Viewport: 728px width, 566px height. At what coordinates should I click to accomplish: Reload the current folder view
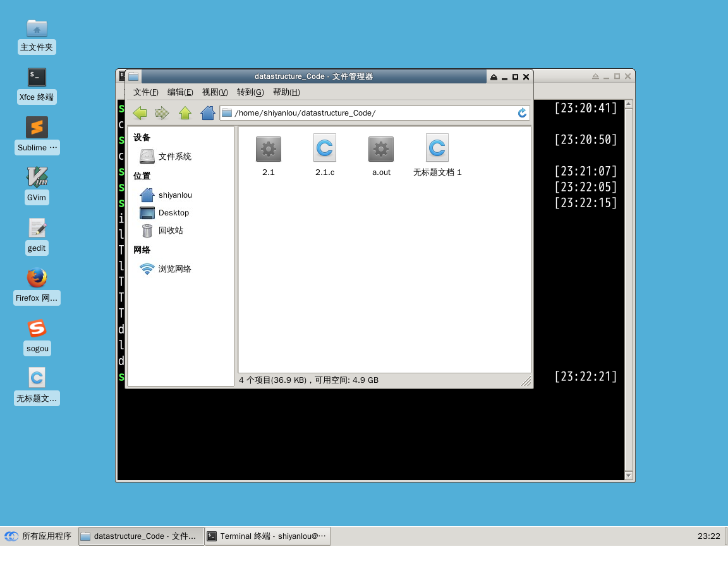point(522,113)
